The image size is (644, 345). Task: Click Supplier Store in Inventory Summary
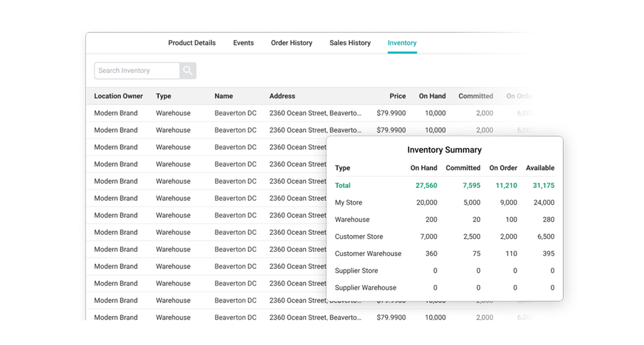(x=356, y=271)
